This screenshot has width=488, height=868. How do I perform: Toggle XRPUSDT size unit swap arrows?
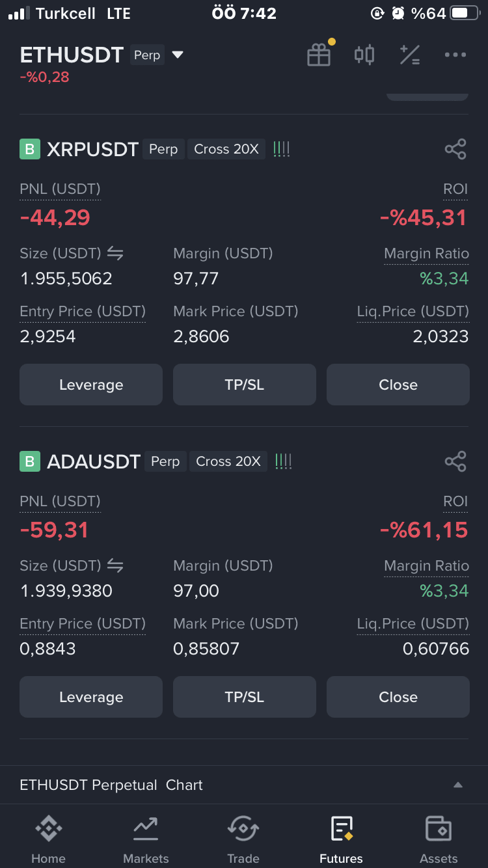point(115,253)
